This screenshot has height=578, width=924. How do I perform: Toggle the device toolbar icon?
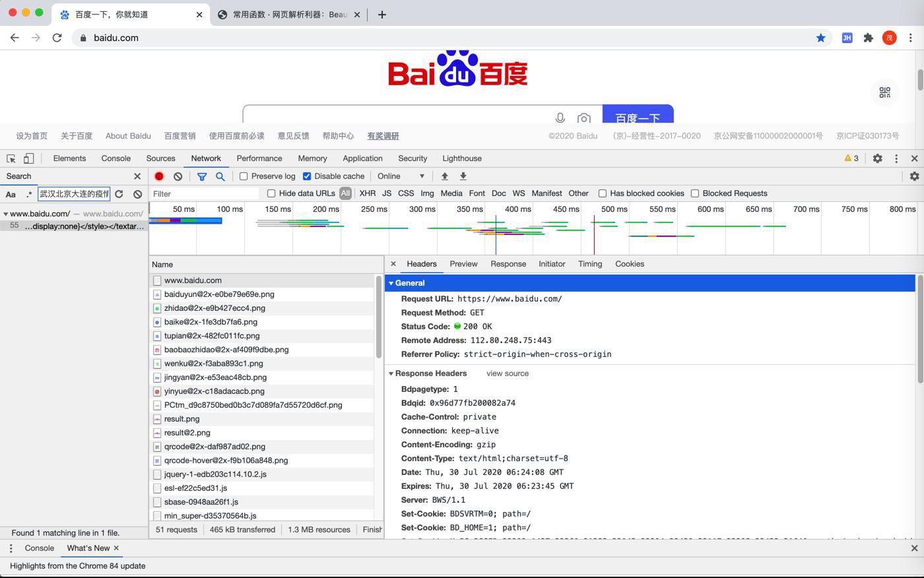pos(29,158)
